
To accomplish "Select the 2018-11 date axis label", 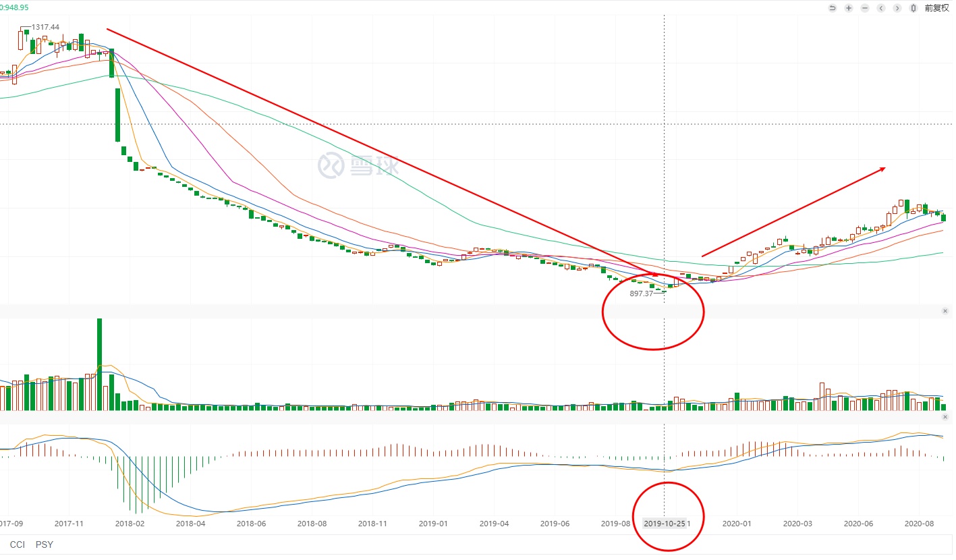I will click(372, 524).
